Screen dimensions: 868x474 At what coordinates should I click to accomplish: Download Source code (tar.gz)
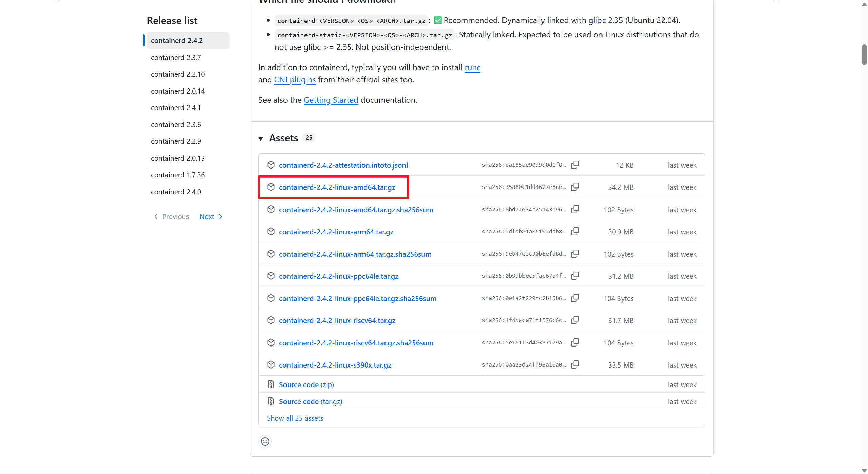point(311,401)
